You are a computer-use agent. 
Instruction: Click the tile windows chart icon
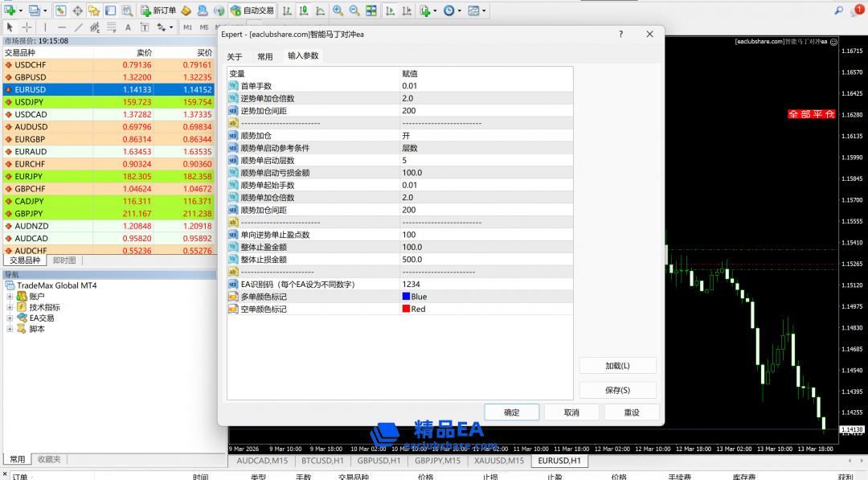371,10
